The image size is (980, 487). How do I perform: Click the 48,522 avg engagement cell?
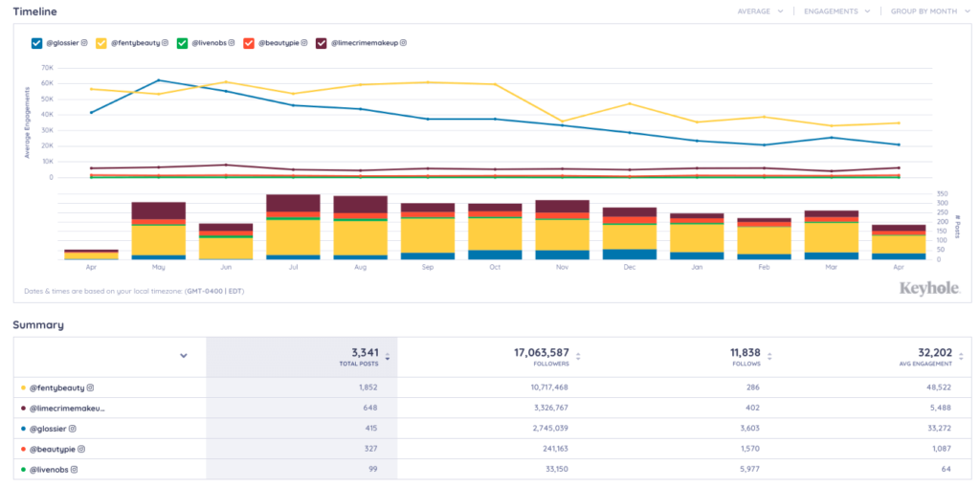click(x=939, y=387)
